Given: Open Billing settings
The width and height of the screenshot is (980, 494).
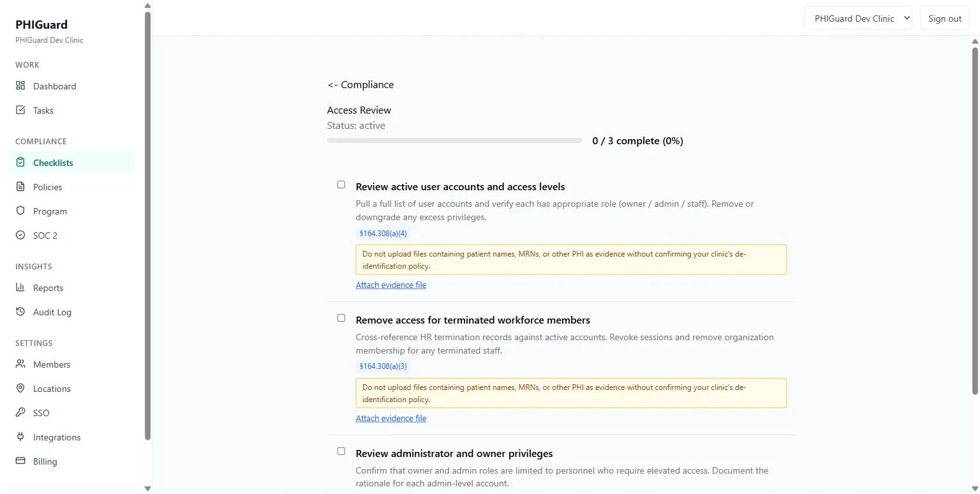Looking at the screenshot, I should pos(71,461).
